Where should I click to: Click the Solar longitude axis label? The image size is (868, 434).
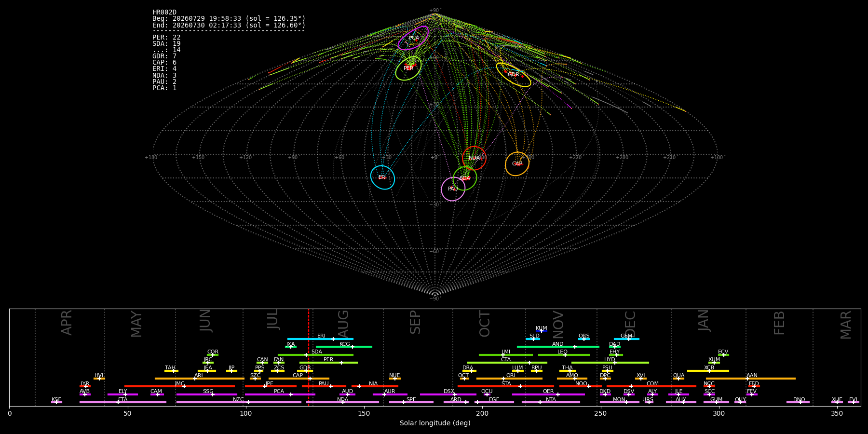435,423
